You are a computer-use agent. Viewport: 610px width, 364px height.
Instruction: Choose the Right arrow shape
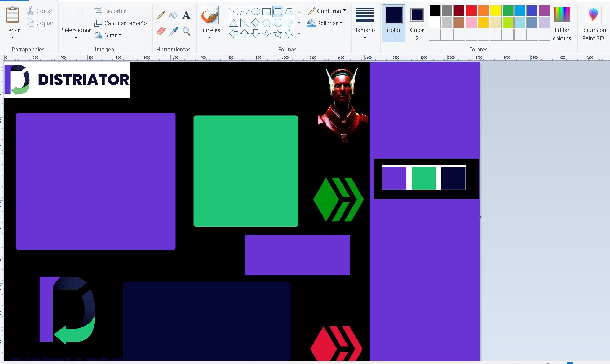[x=289, y=23]
